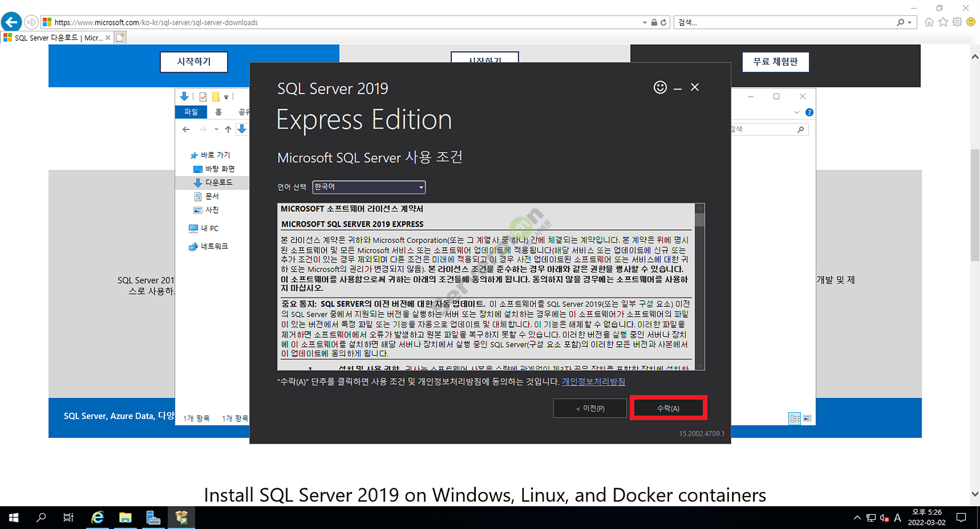The height and width of the screenshot is (529, 980).
Task: Click File Explorer back arrow
Action: pyautogui.click(x=186, y=129)
